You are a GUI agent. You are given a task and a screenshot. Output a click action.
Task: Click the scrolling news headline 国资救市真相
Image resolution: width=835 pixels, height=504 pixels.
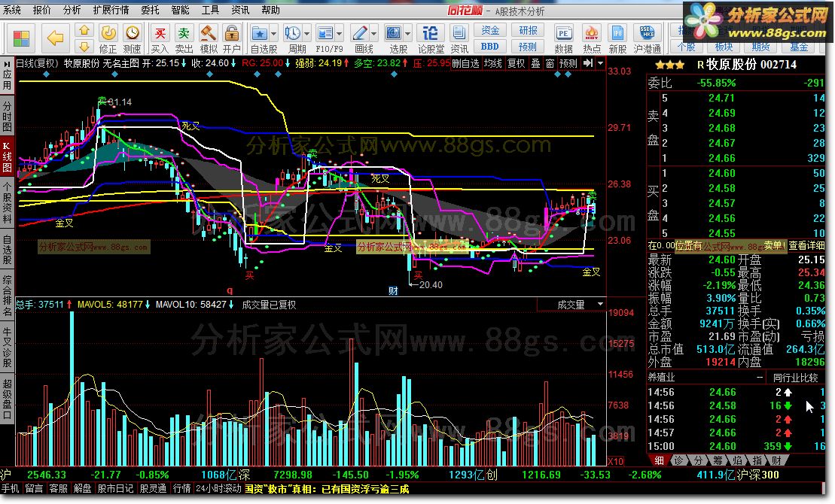(x=328, y=488)
